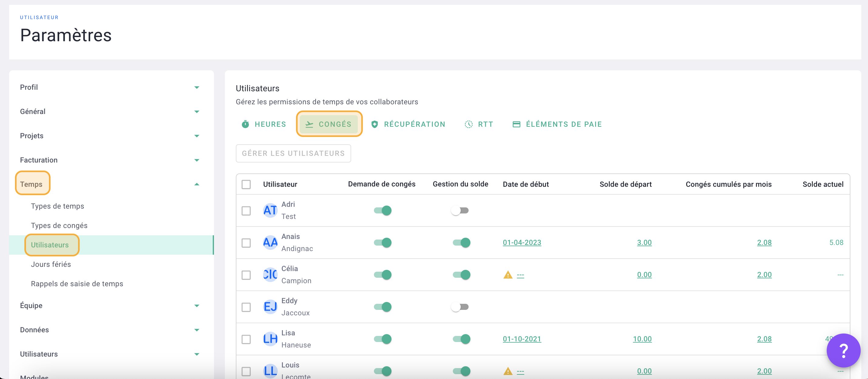Toggle Demande de congés for Anais Andignac
868x379 pixels.
click(382, 243)
